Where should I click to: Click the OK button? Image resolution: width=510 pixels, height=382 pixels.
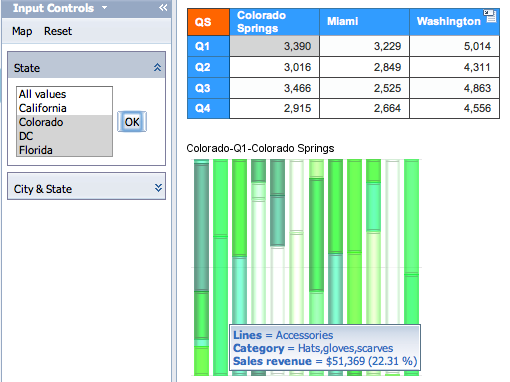pyautogui.click(x=132, y=122)
